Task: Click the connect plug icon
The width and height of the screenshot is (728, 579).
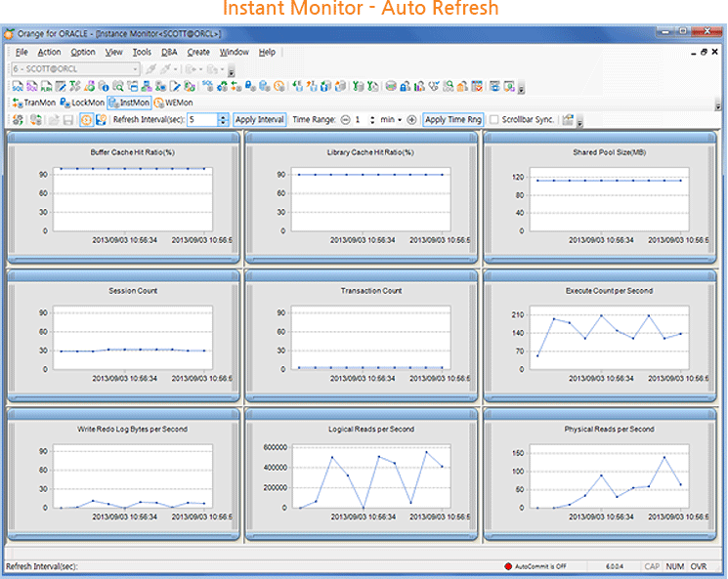Action: click(150, 69)
